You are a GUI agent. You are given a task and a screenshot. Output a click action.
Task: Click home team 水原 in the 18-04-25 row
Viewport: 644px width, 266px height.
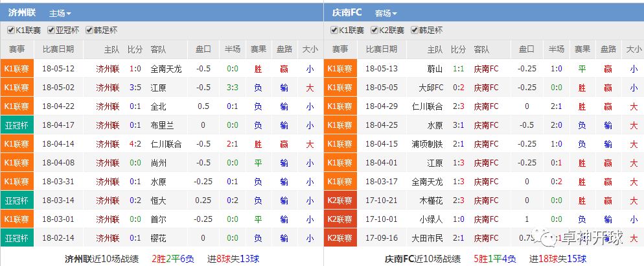[435, 125]
